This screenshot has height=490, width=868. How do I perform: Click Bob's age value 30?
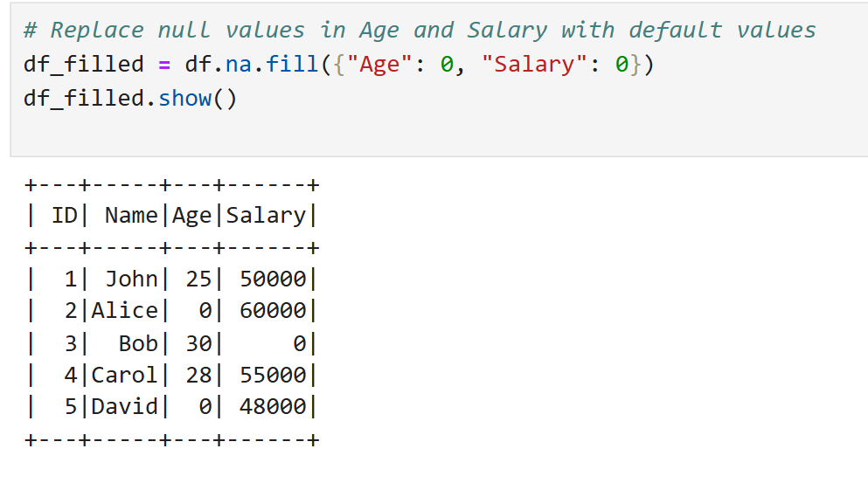pos(198,343)
